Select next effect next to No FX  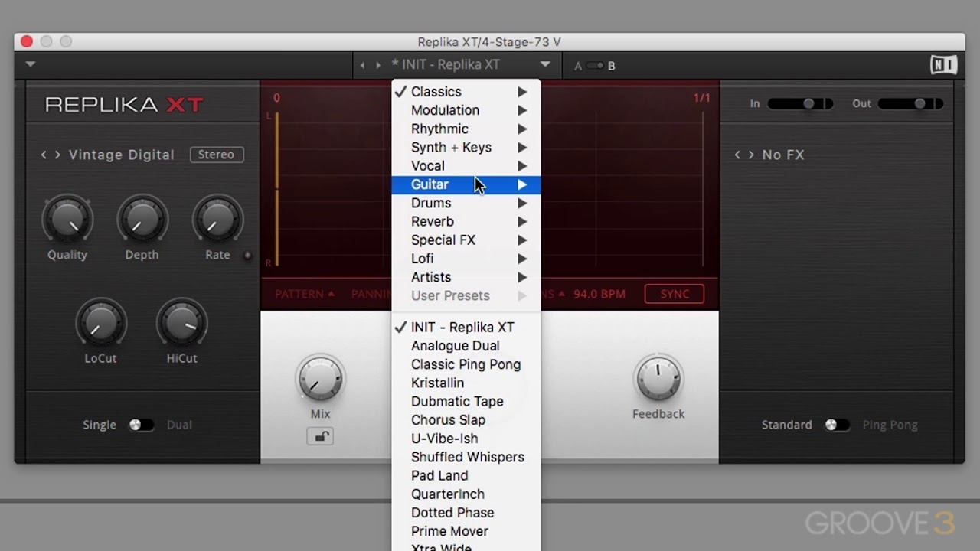click(x=751, y=155)
